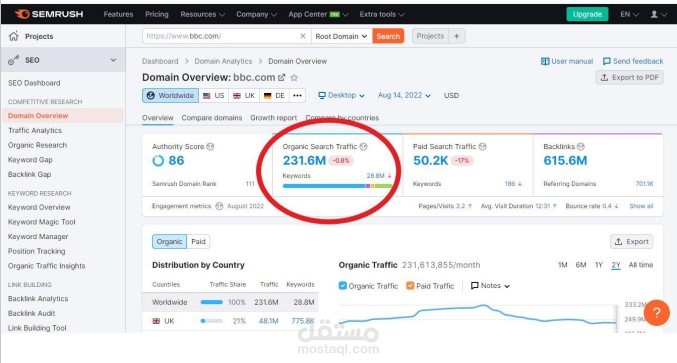Add a new project with plus icon
The height and width of the screenshot is (363, 677).
click(x=456, y=36)
